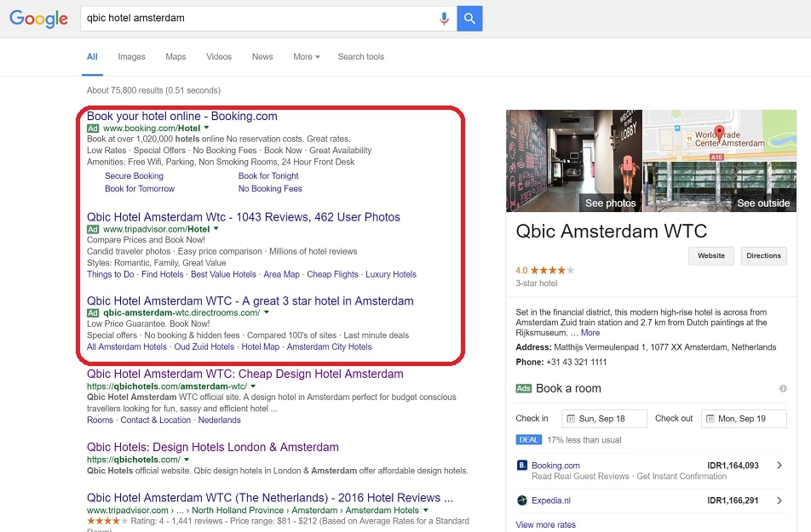
Task: Click Find Hotels link
Action: (163, 274)
